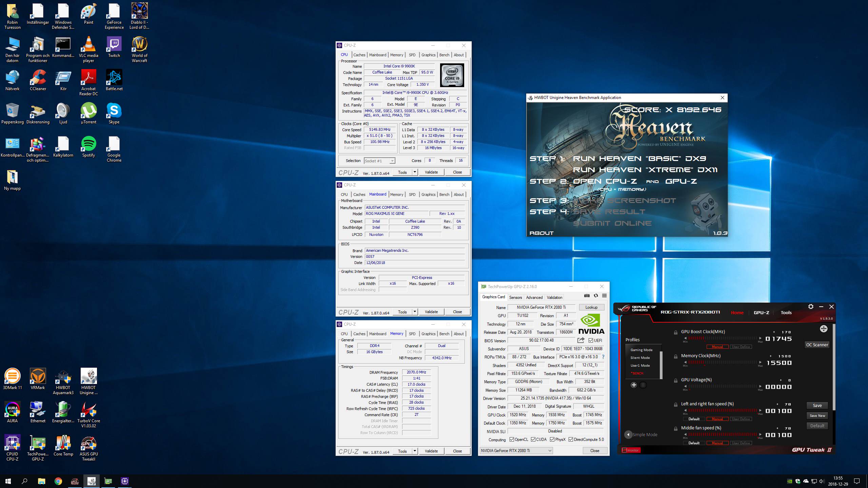Click the delete profile trash icon
The height and width of the screenshot is (488, 868).
click(643, 385)
